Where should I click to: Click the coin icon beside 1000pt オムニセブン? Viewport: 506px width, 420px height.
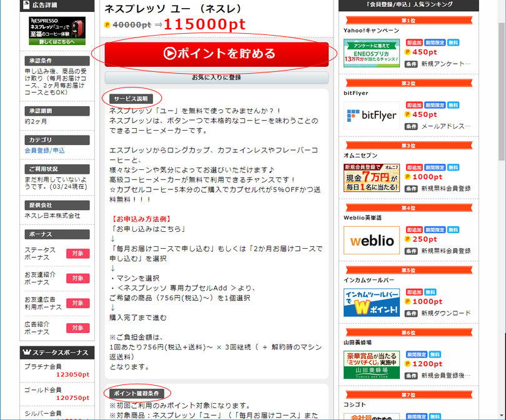pos(407,177)
